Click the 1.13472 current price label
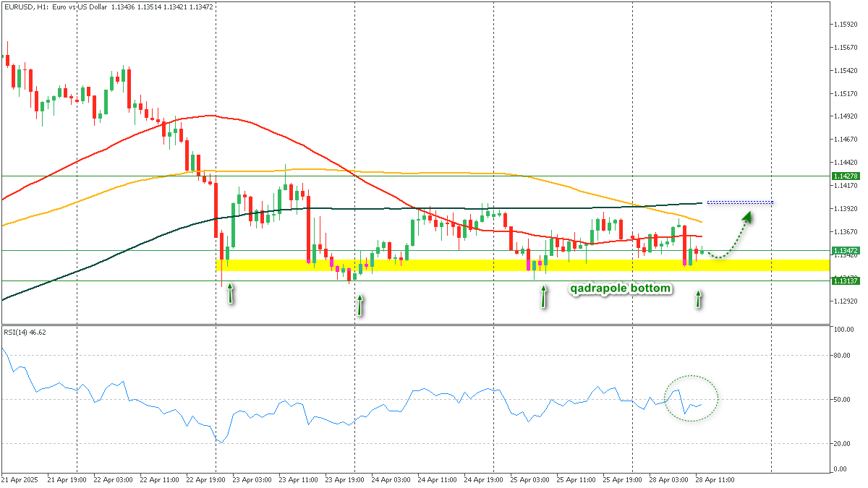The height and width of the screenshot is (488, 868). tap(846, 250)
